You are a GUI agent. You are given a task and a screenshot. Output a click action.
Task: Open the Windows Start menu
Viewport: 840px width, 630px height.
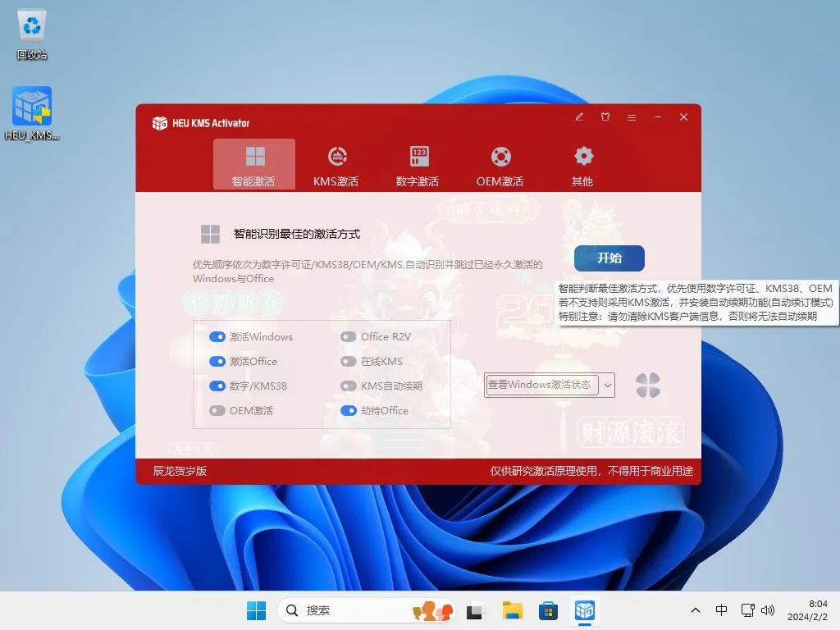(256, 610)
